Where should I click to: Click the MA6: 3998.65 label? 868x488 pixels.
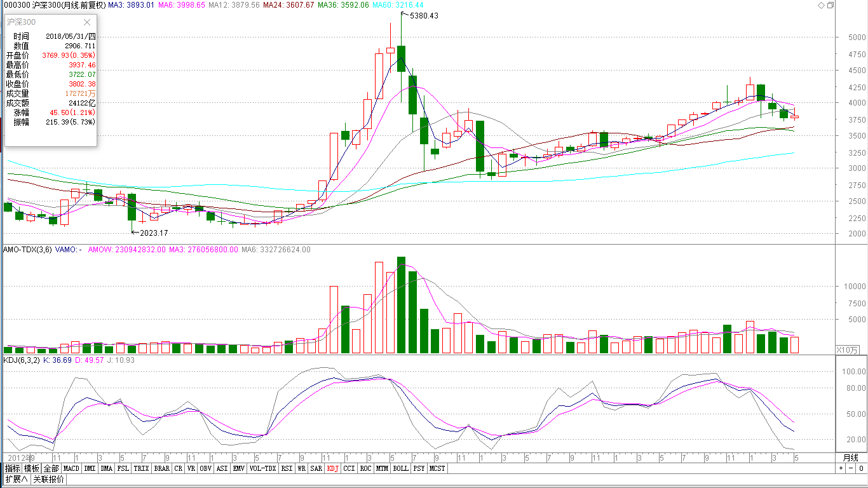pyautogui.click(x=182, y=5)
